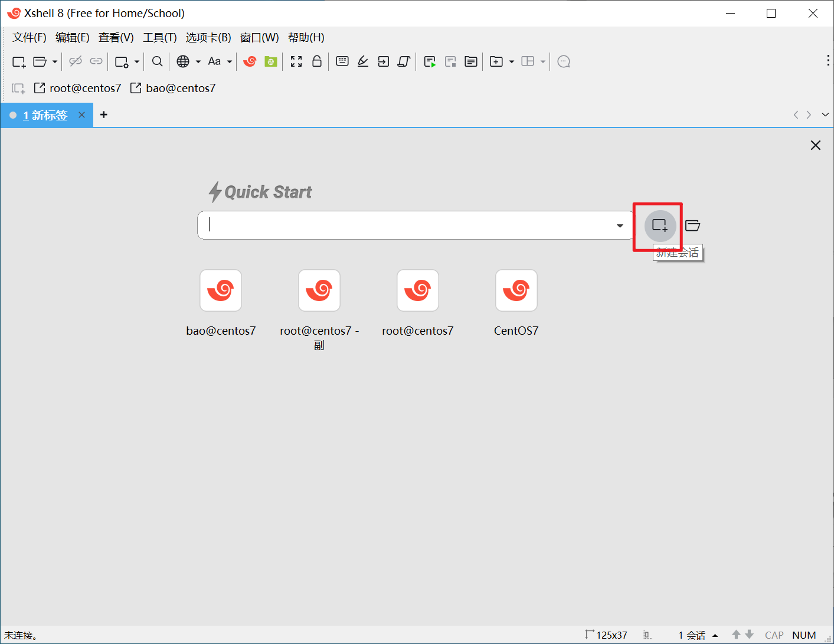Screen dimensions: 834x644
Task: Click the new tab group plus icon
Action: [x=496, y=61]
